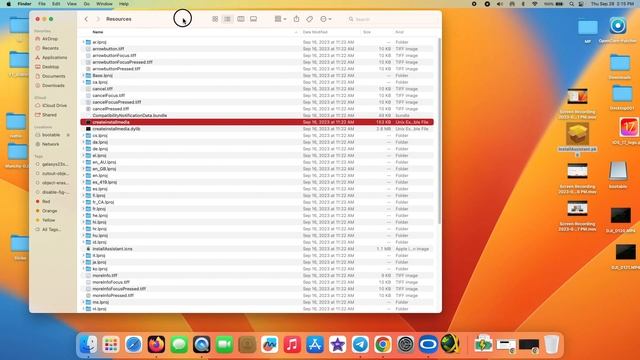Open Messages from the Dock

pyautogui.click(x=179, y=344)
